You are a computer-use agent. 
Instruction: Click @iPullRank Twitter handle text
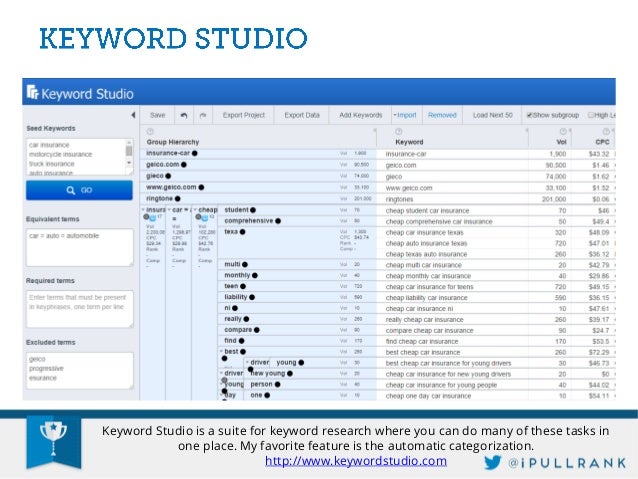point(567,463)
